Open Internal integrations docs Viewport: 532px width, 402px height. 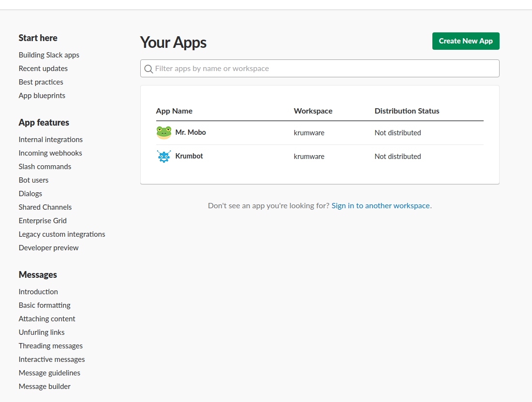click(x=51, y=139)
